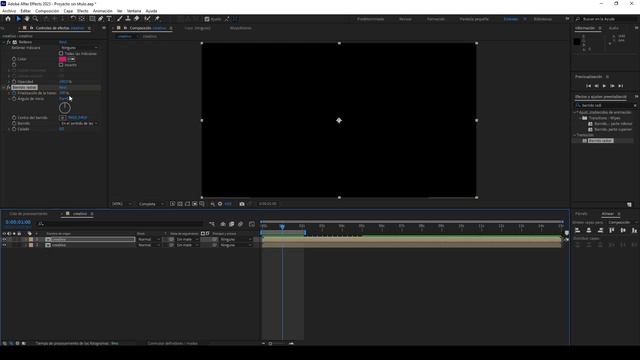Collapse the Relleno effect group
Viewport: 640px width, 360px height.
[x=4, y=42]
